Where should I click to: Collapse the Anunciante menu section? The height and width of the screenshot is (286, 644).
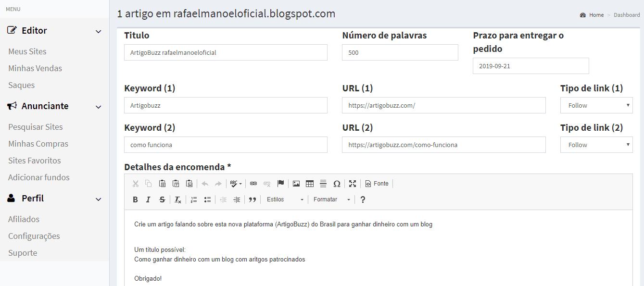click(99, 107)
